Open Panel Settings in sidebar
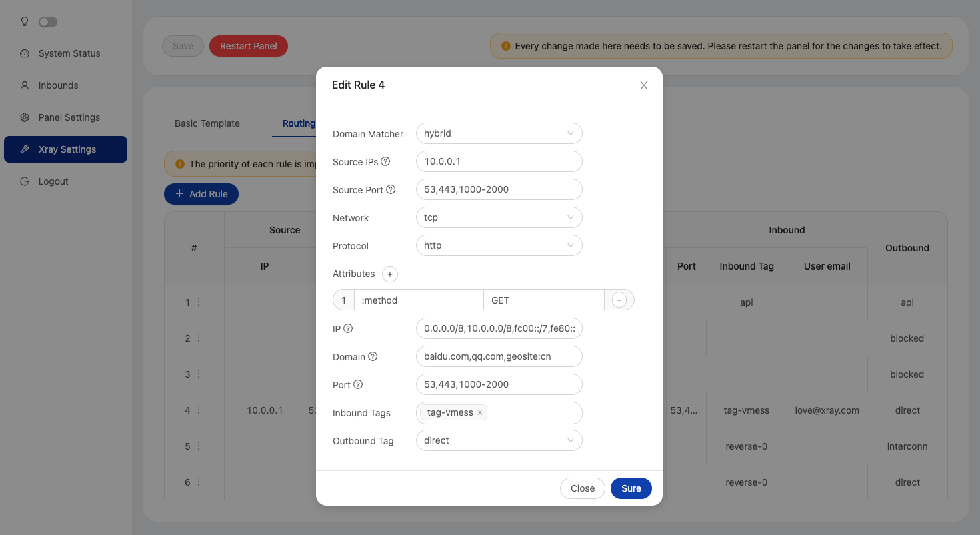Image resolution: width=980 pixels, height=535 pixels. tap(69, 117)
